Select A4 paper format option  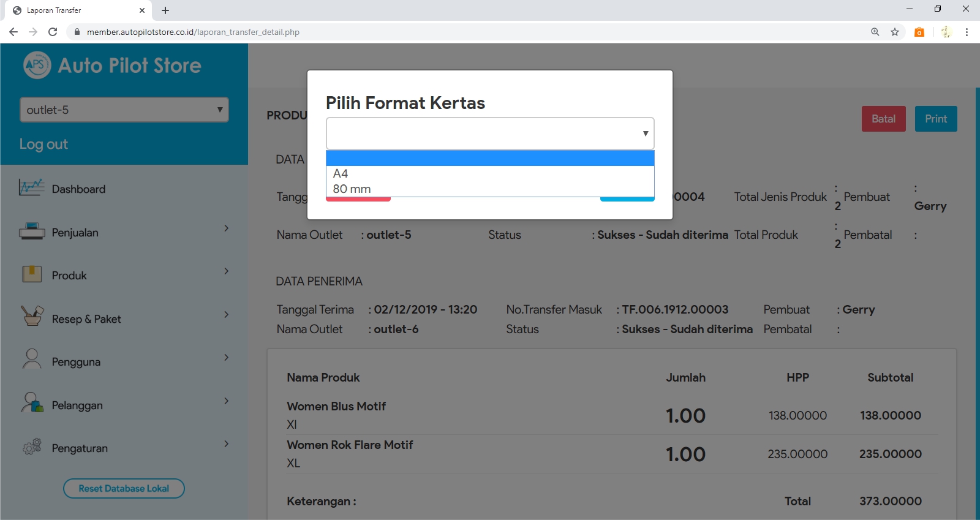point(341,174)
